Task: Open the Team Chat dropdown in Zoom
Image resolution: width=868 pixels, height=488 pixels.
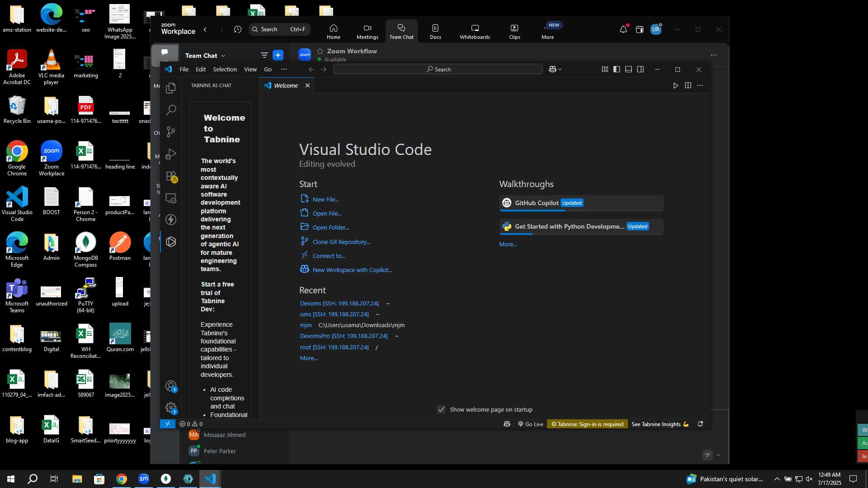Action: tap(205, 56)
